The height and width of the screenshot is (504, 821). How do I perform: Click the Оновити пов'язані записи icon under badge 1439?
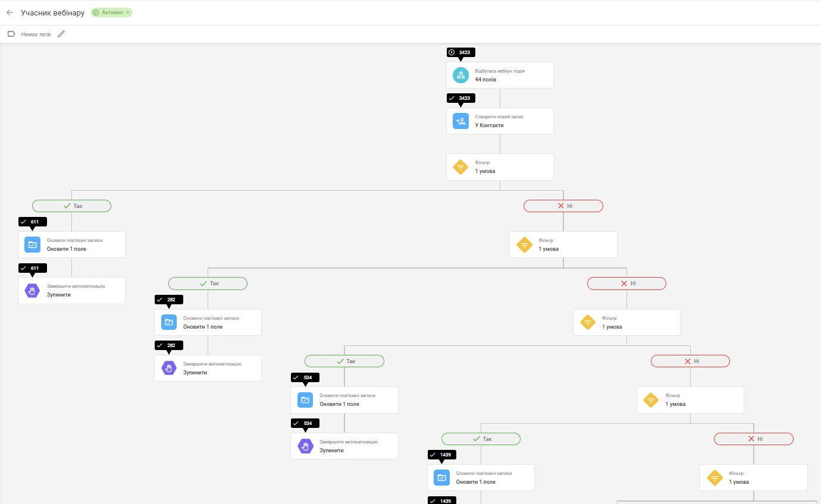coord(441,477)
